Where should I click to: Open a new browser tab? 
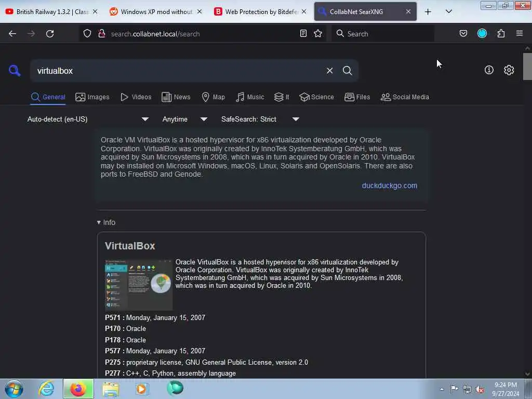point(428,12)
